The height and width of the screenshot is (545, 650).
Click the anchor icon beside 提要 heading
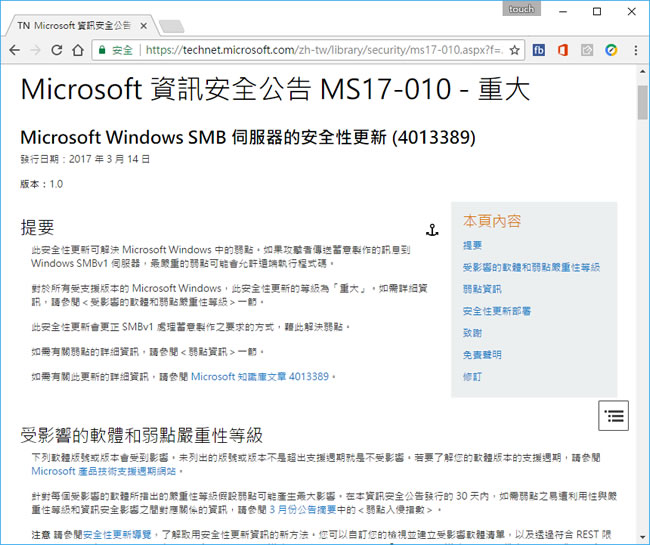coord(432,230)
